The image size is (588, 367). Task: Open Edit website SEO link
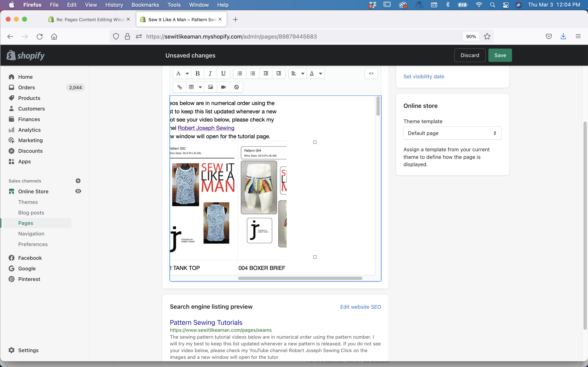[360, 307]
